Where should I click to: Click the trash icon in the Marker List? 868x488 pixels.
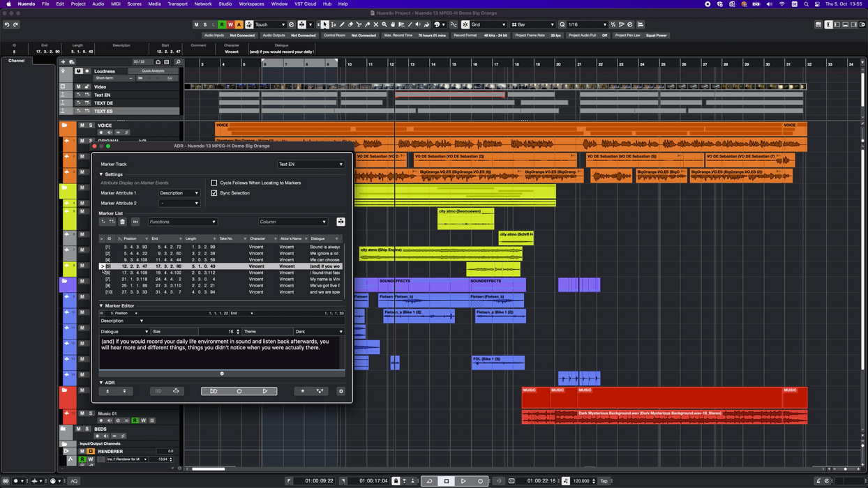[x=122, y=222]
